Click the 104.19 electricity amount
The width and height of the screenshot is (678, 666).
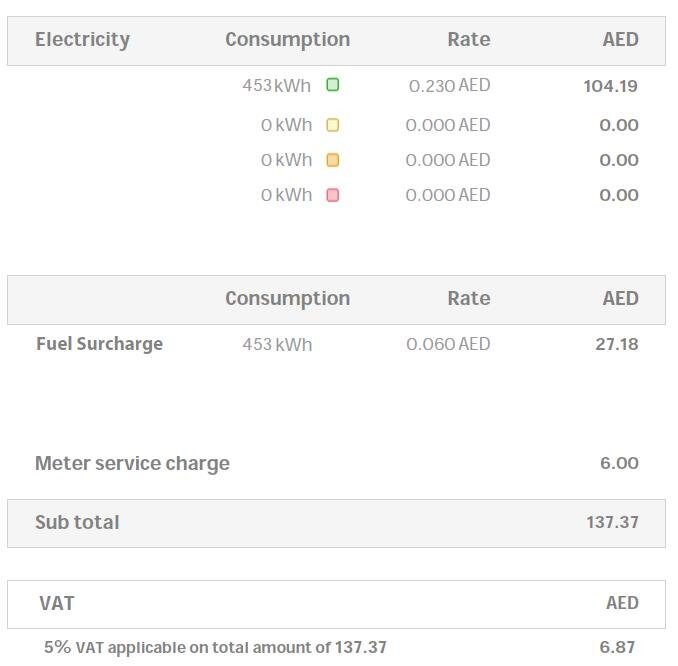point(610,86)
